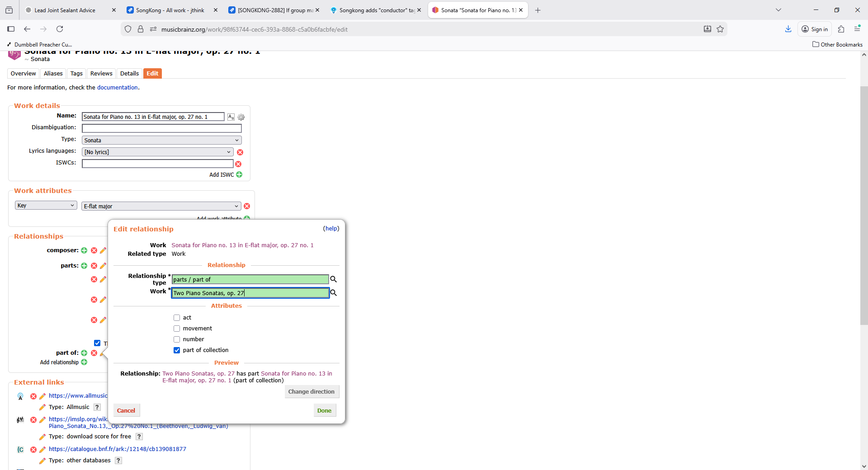Open guess case options gear icon
Image resolution: width=868 pixels, height=470 pixels.
241,117
